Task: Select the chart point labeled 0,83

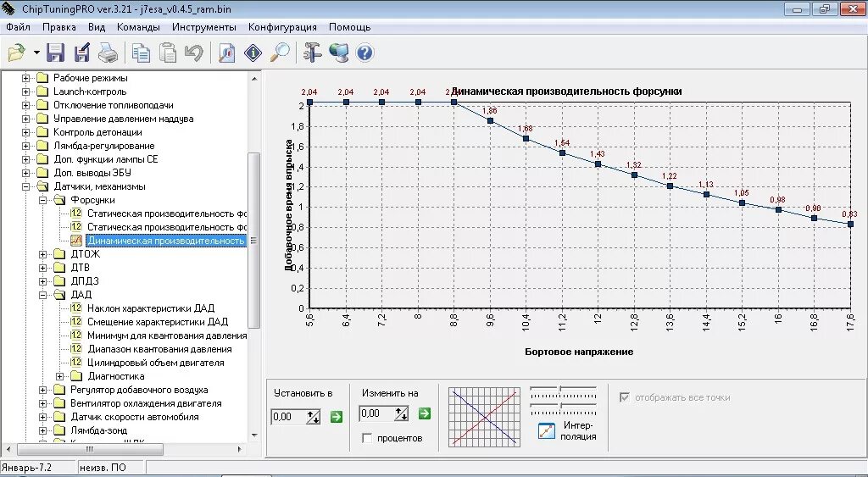Action: coord(850,225)
